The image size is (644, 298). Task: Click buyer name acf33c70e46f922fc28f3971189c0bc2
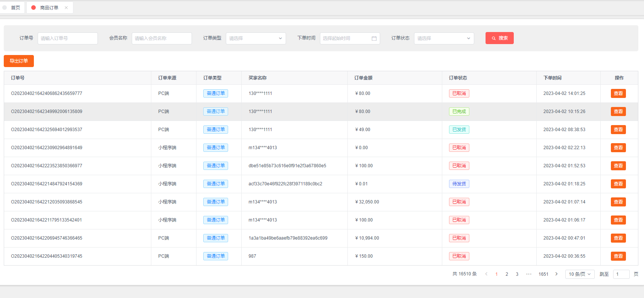coord(285,184)
